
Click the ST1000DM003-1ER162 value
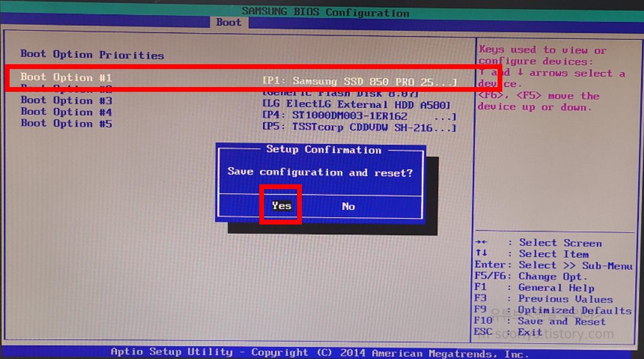360,116
